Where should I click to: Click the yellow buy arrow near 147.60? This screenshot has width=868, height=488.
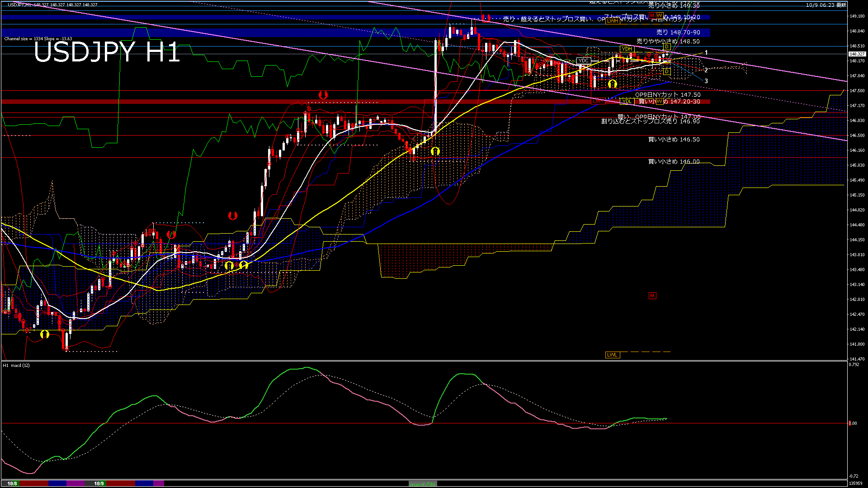point(613,84)
